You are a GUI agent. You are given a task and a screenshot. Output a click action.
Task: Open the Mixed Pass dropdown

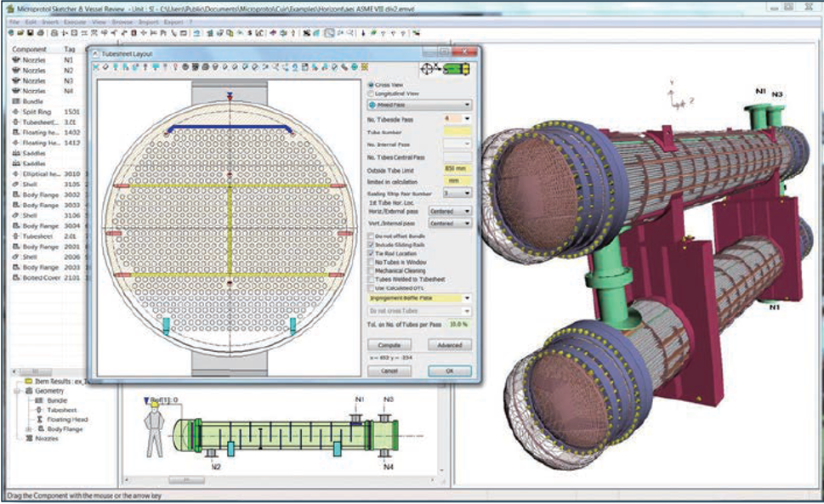coord(468,105)
